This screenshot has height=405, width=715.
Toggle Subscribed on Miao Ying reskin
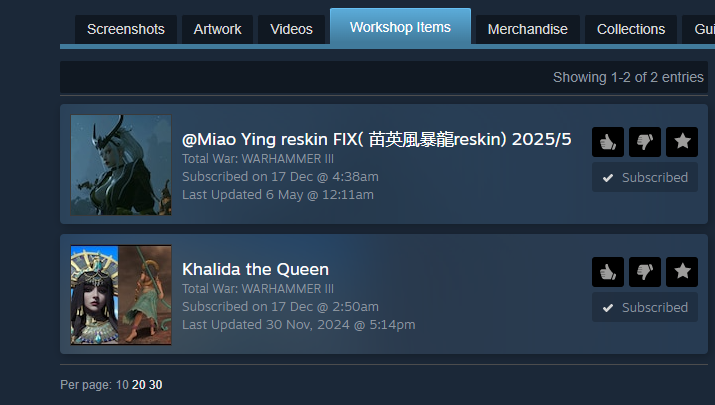645,177
